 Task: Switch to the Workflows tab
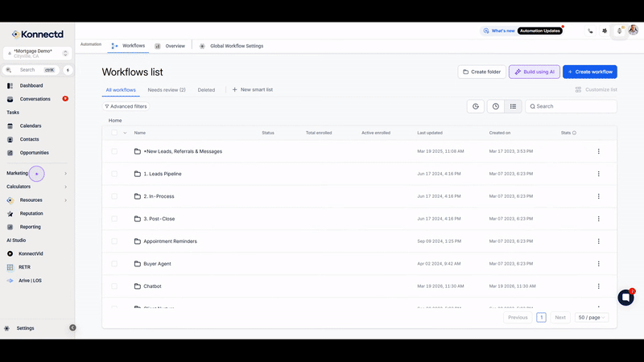point(129,46)
